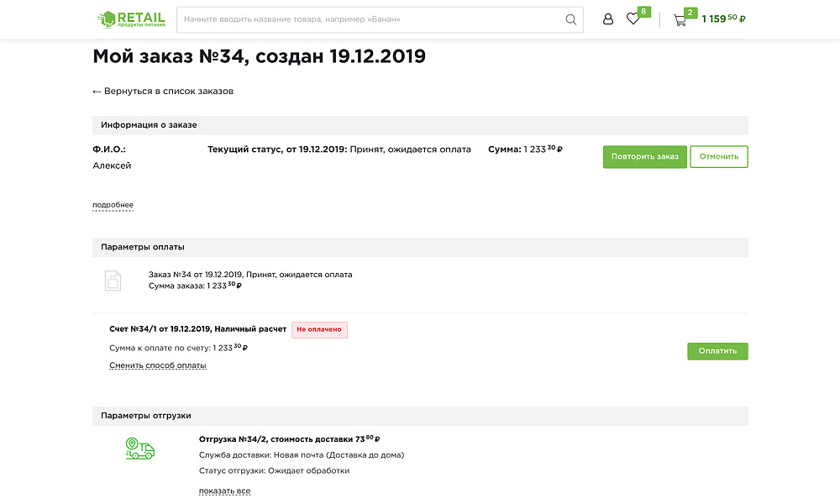The width and height of the screenshot is (840, 504).
Task: Click the red "Не оплачено" status badge
Action: 319,329
